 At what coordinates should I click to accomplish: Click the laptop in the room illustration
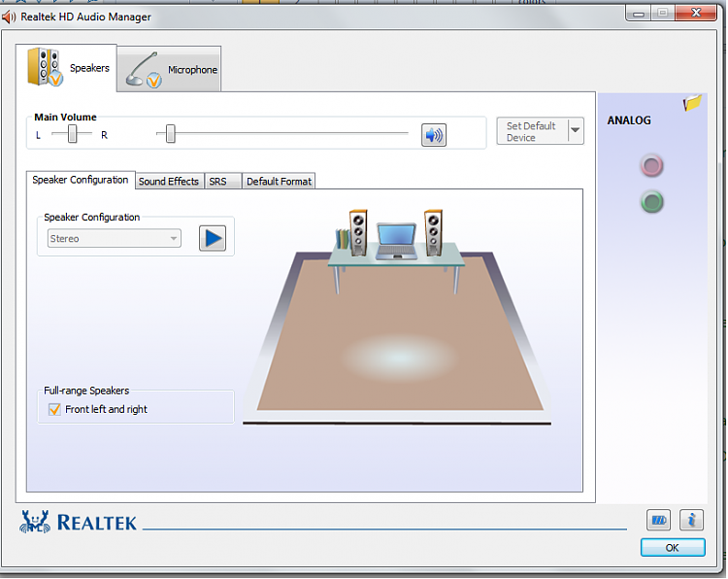396,241
